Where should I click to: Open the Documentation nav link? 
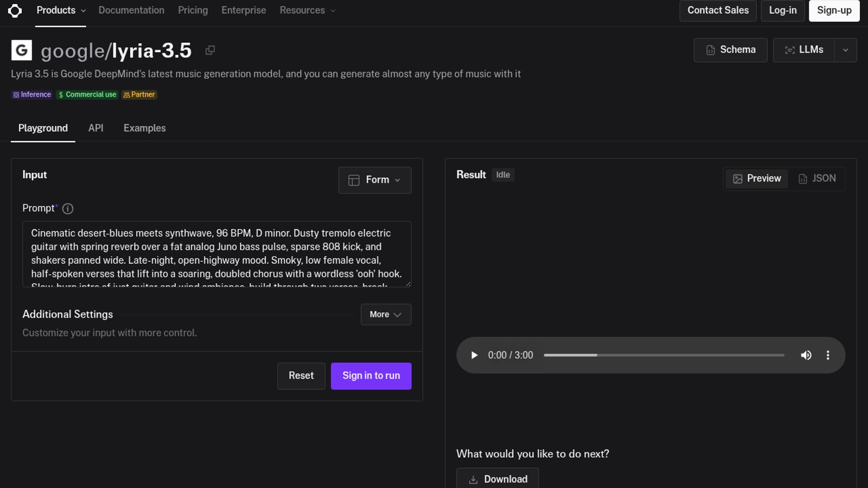[132, 10]
